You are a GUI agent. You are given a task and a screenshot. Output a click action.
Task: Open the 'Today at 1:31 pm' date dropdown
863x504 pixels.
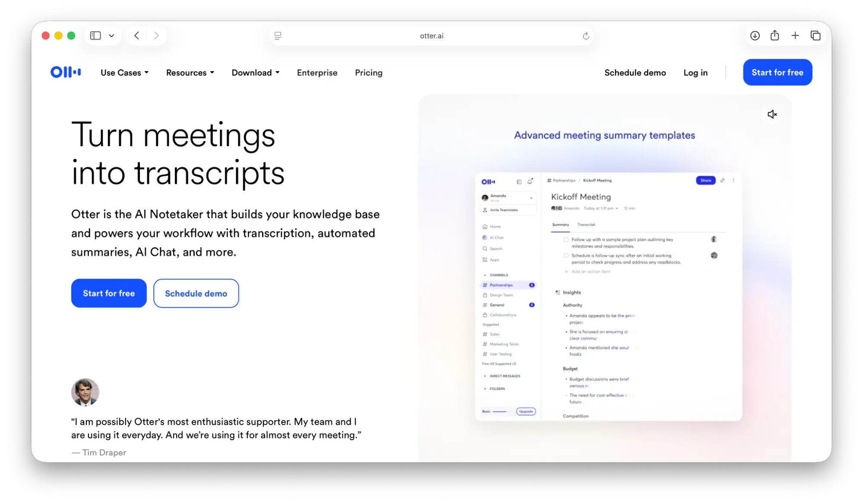pyautogui.click(x=601, y=208)
